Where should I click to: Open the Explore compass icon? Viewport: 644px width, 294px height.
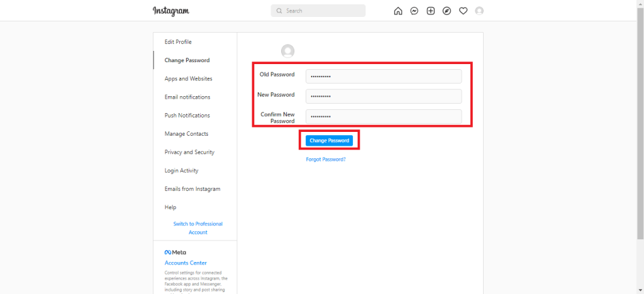tap(447, 11)
